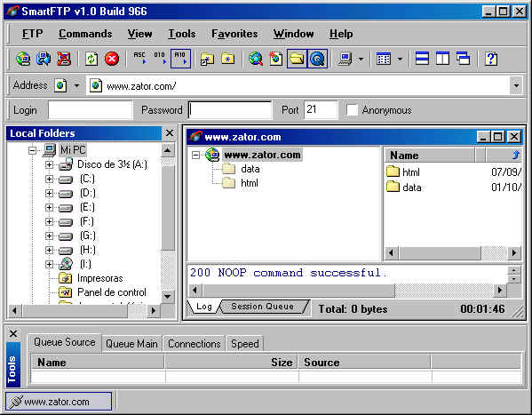Select data folder in file list

[x=412, y=188]
